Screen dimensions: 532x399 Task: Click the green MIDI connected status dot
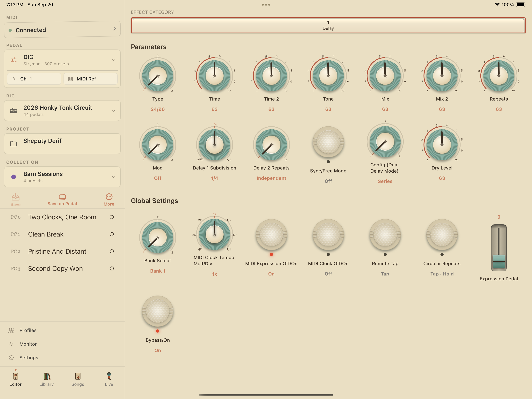10,30
